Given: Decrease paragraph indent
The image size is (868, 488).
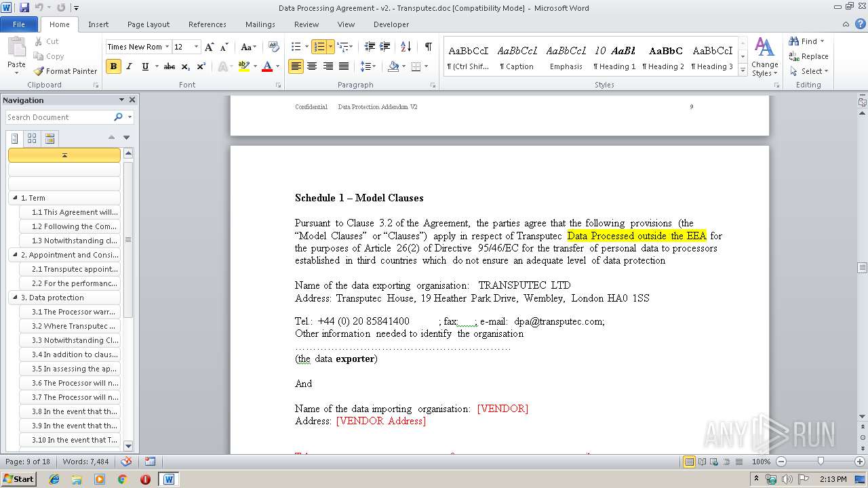Looking at the screenshot, I should [x=370, y=47].
